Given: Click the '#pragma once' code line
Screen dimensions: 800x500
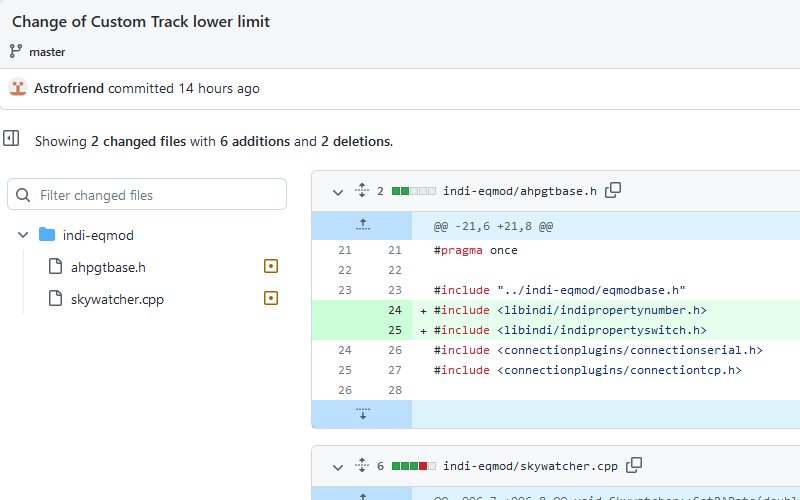Looking at the screenshot, I should [x=476, y=250].
